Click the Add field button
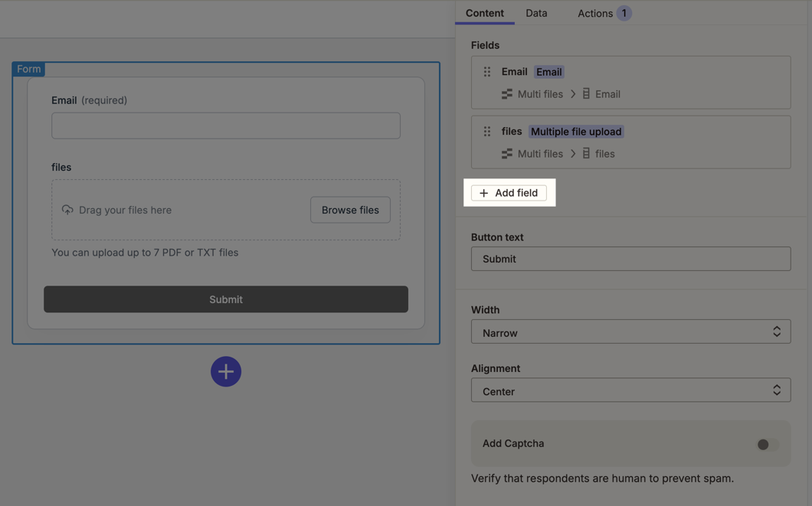812x506 pixels. point(509,193)
